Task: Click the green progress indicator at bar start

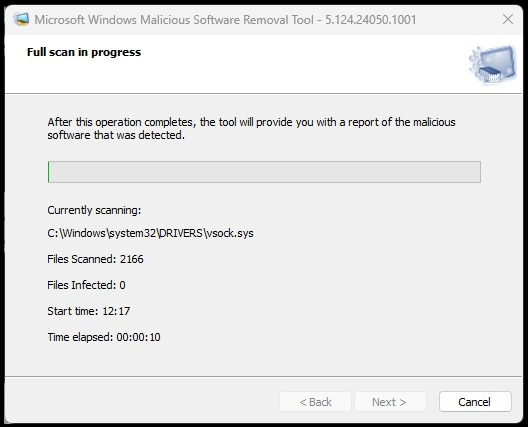Action: pos(49,172)
